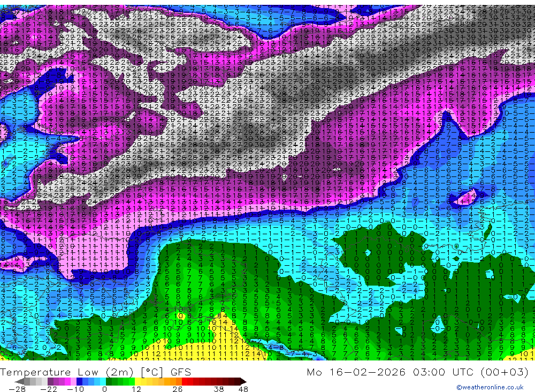The width and height of the screenshot is (535, 392).
Task: Click the bright red legend swatch above 26
Action: (185, 381)
